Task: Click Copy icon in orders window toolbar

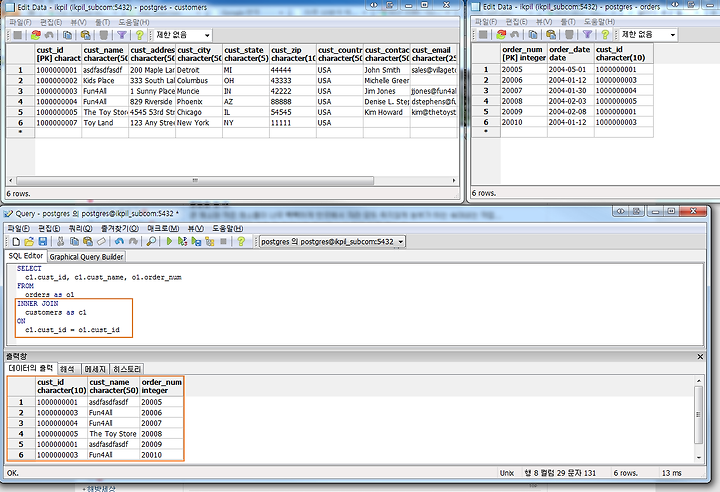Action: point(533,34)
